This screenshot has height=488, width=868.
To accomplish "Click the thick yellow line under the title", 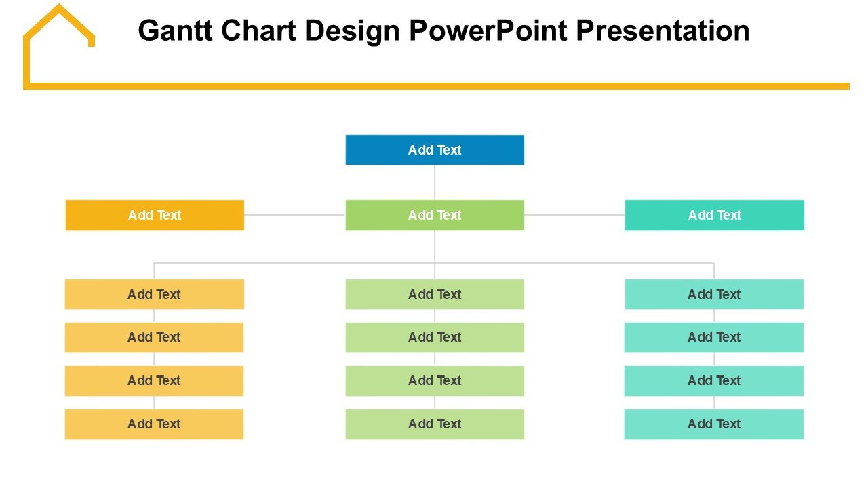I will (x=475, y=86).
